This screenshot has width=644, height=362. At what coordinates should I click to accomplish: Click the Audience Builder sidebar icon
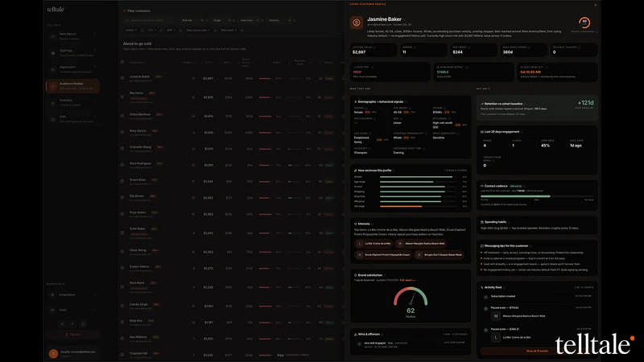coord(53,86)
